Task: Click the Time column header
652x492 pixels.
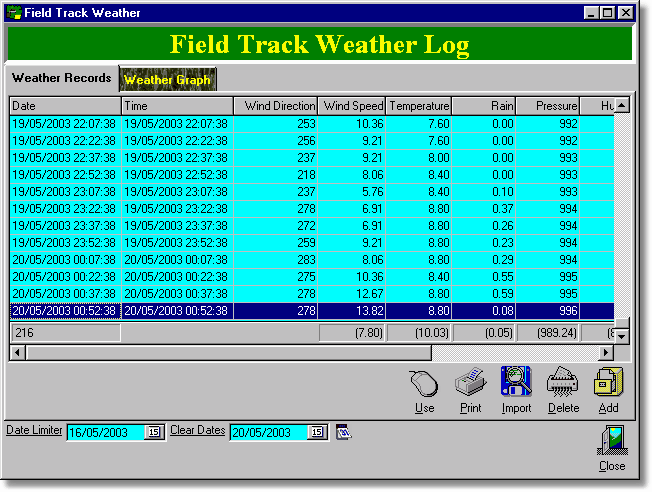Action: coord(178,106)
